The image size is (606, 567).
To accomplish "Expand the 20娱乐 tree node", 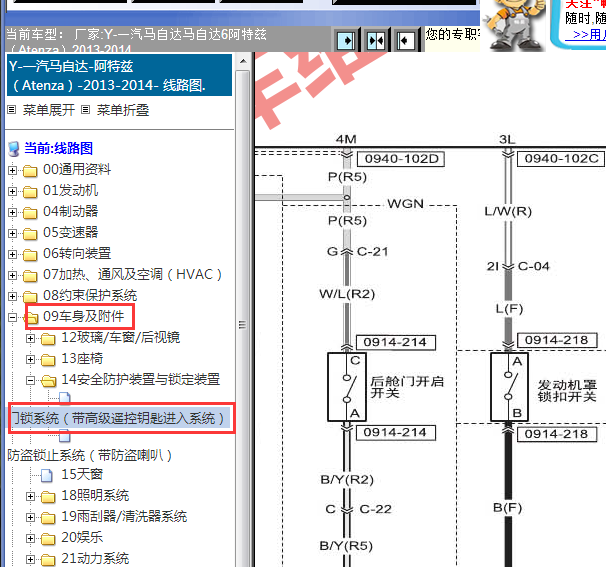I will pyautogui.click(x=31, y=538).
